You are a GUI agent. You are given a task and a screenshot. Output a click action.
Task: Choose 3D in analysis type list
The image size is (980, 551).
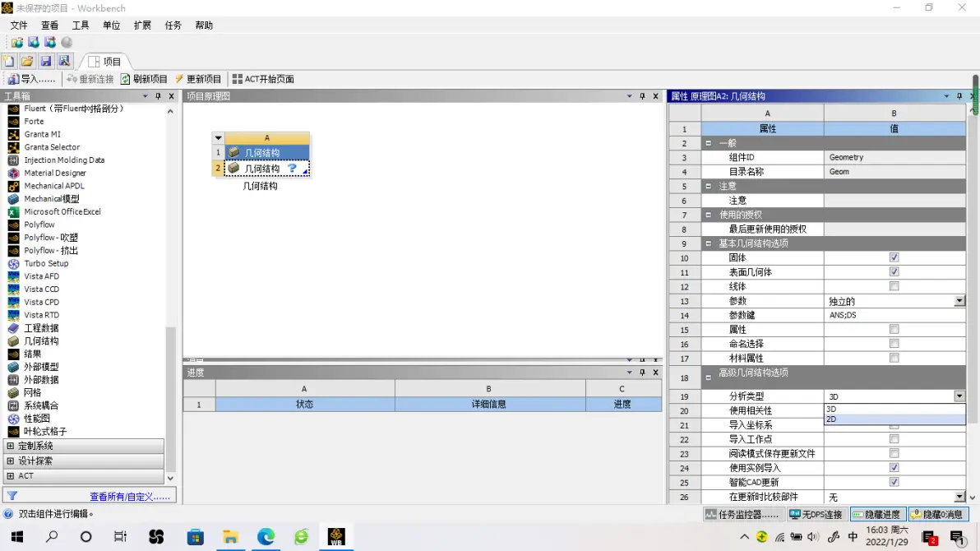(894, 409)
